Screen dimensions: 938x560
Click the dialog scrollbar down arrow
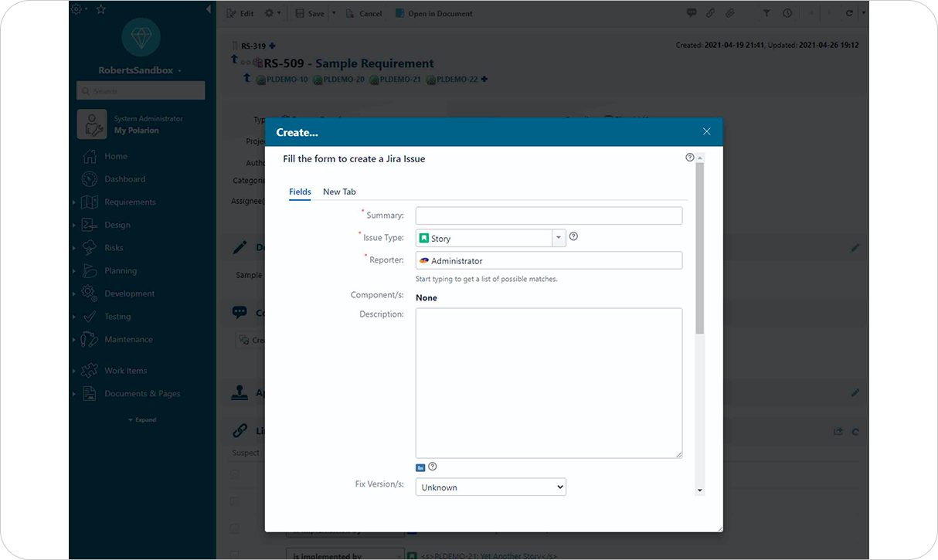click(700, 490)
